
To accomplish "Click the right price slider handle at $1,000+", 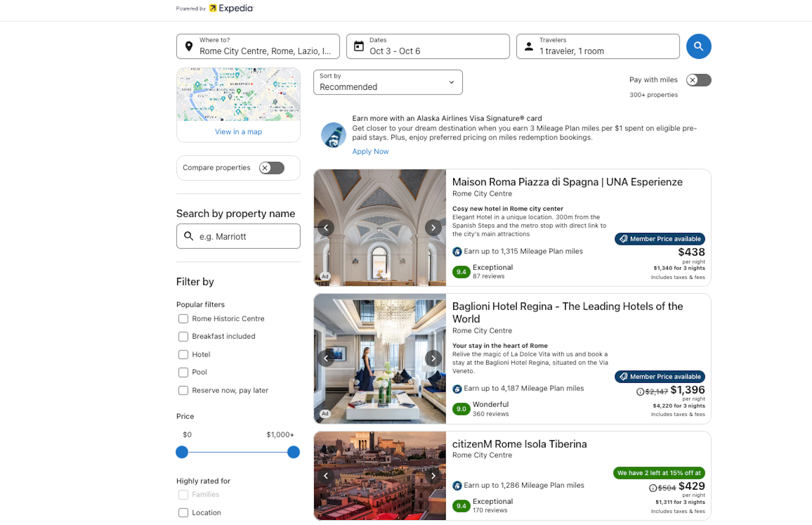I will pyautogui.click(x=293, y=452).
